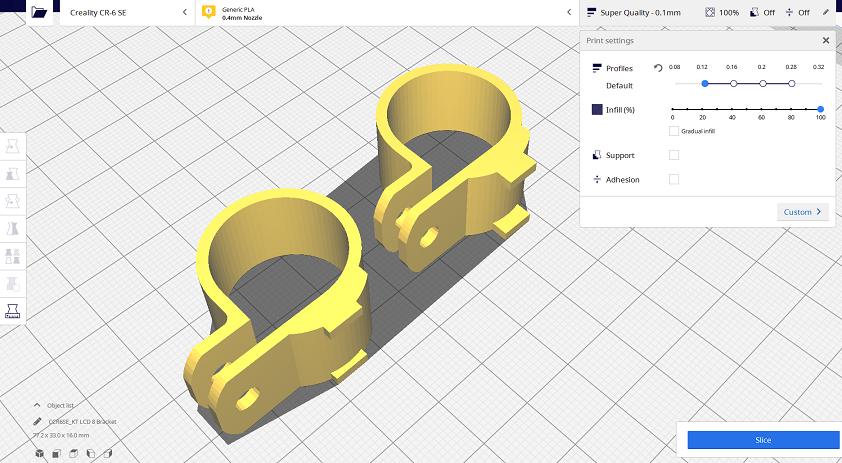Click the open file folder icon
Viewport: 842px width, 463px height.
click(x=38, y=13)
